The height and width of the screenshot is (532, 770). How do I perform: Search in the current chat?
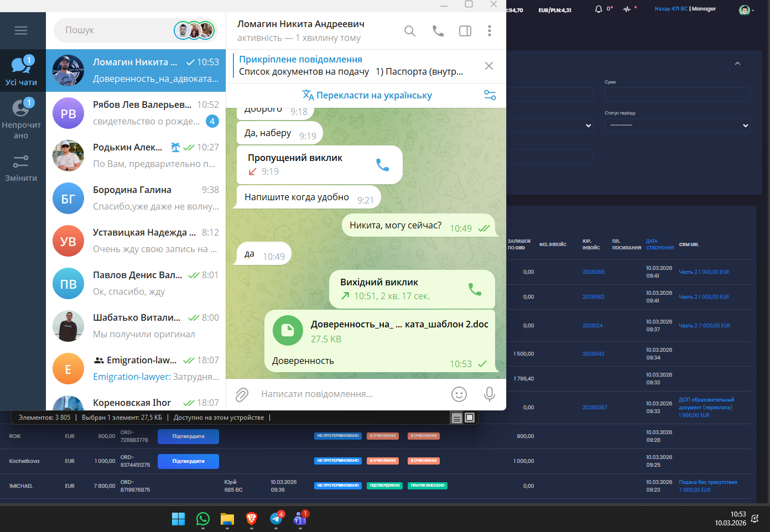coord(410,31)
